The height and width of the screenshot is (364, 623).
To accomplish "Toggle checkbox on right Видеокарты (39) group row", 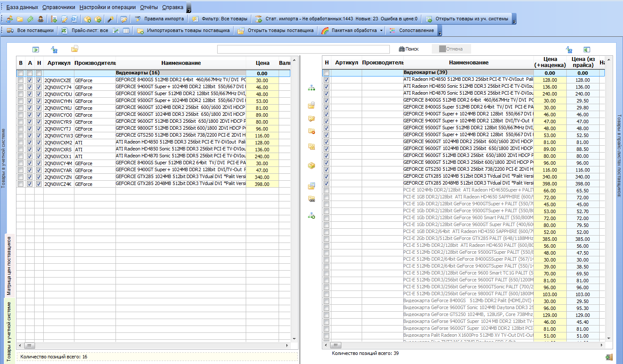I will coord(326,73).
